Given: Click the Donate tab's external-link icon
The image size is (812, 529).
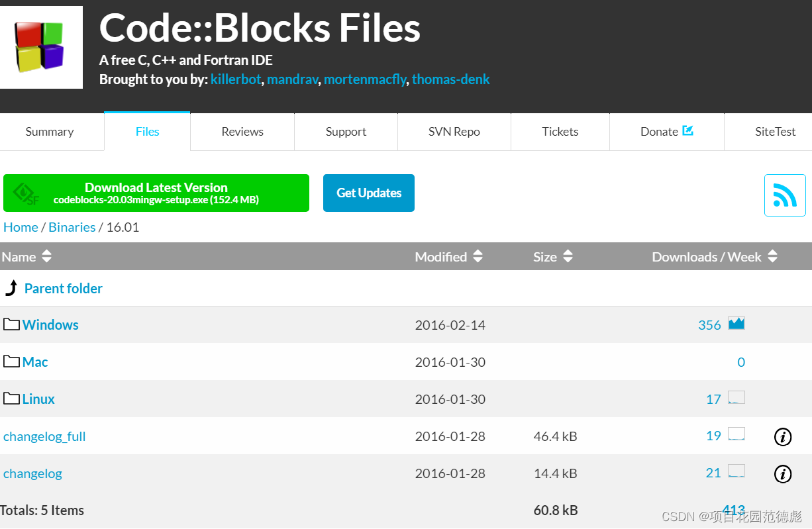Looking at the screenshot, I should tap(688, 130).
